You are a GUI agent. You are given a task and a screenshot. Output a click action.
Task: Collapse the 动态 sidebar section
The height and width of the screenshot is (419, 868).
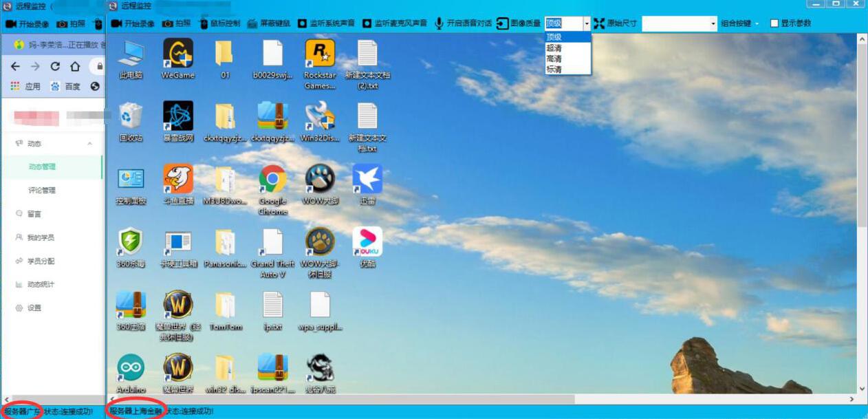(89, 144)
